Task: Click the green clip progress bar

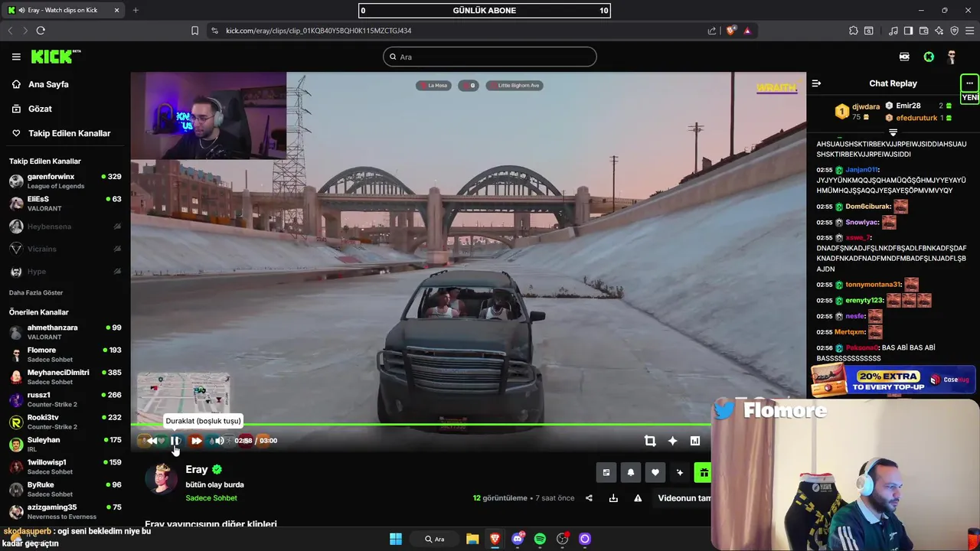Action: pos(420,424)
